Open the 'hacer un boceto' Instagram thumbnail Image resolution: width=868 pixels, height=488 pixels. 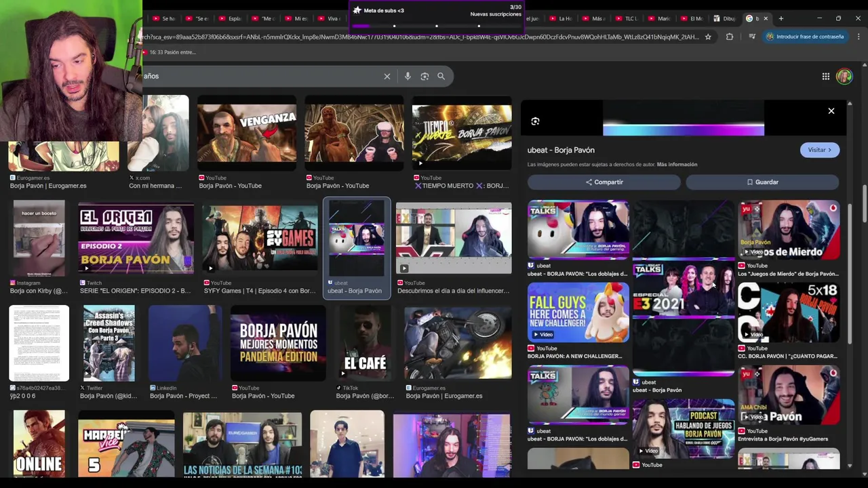(x=39, y=239)
